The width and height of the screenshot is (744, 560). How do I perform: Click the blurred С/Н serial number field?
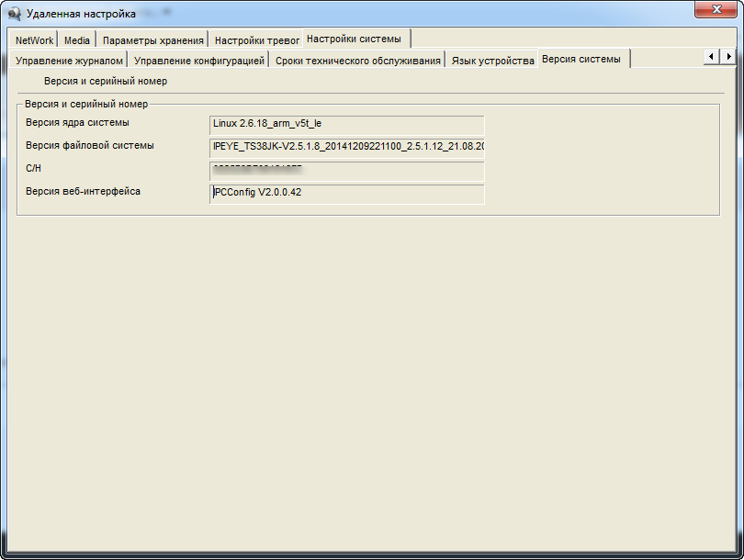pos(346,171)
